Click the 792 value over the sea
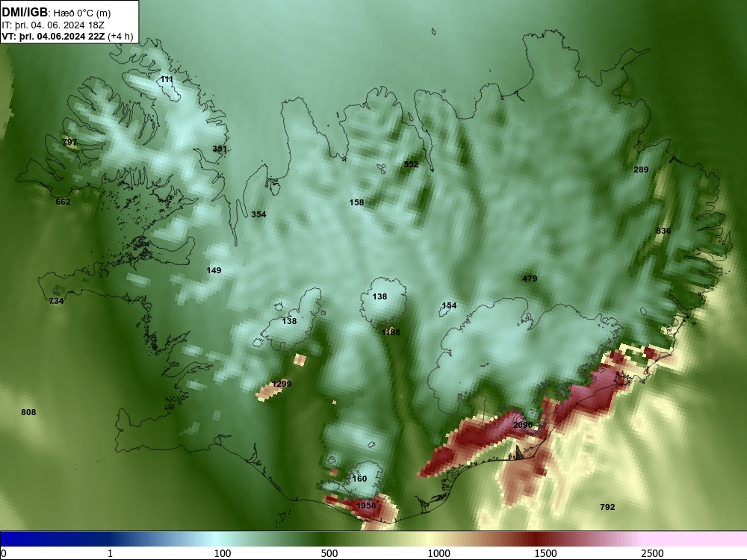747x560 pixels. pyautogui.click(x=607, y=507)
